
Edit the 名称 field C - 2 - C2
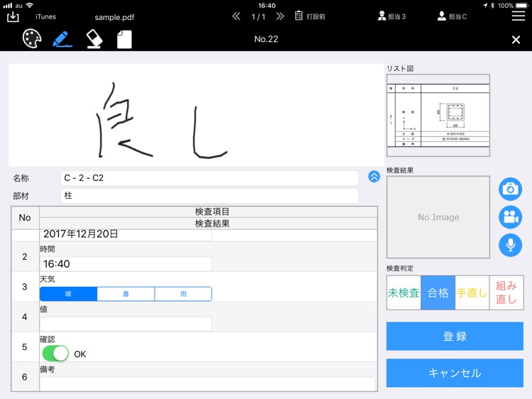point(209,178)
